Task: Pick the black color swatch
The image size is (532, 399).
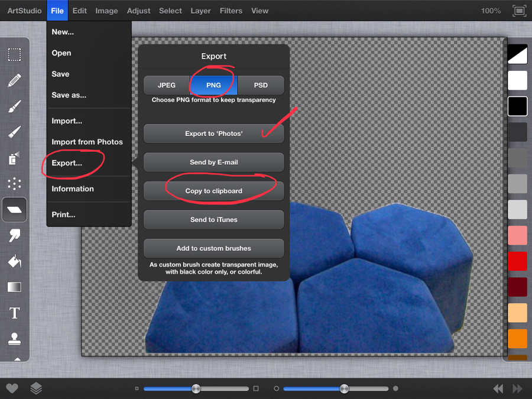Action: click(x=517, y=106)
